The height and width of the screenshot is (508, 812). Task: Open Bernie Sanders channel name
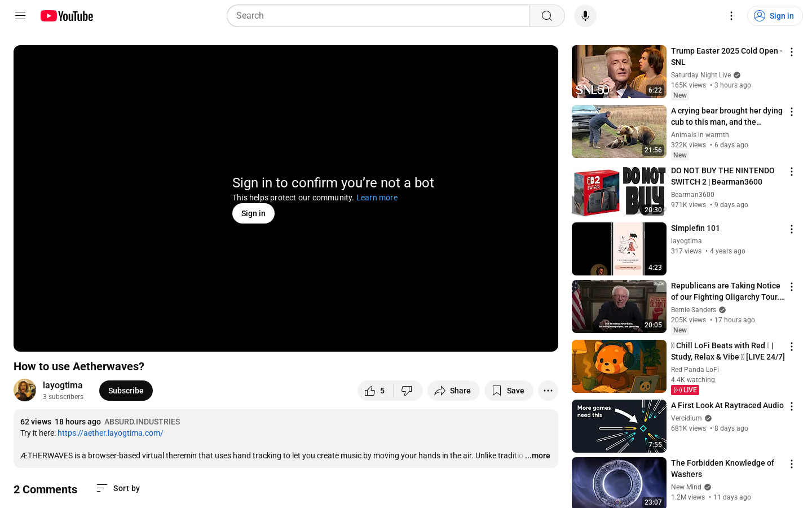click(694, 310)
